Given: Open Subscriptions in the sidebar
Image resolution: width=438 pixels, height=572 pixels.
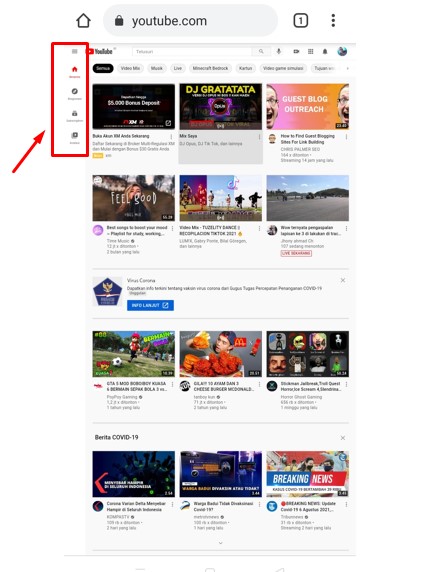Looking at the screenshot, I should [x=74, y=116].
